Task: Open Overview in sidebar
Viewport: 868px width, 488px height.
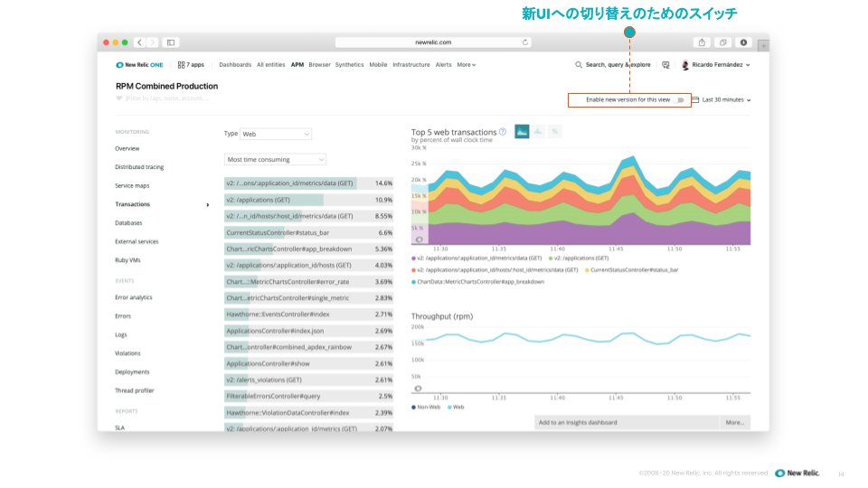Action: tap(127, 149)
